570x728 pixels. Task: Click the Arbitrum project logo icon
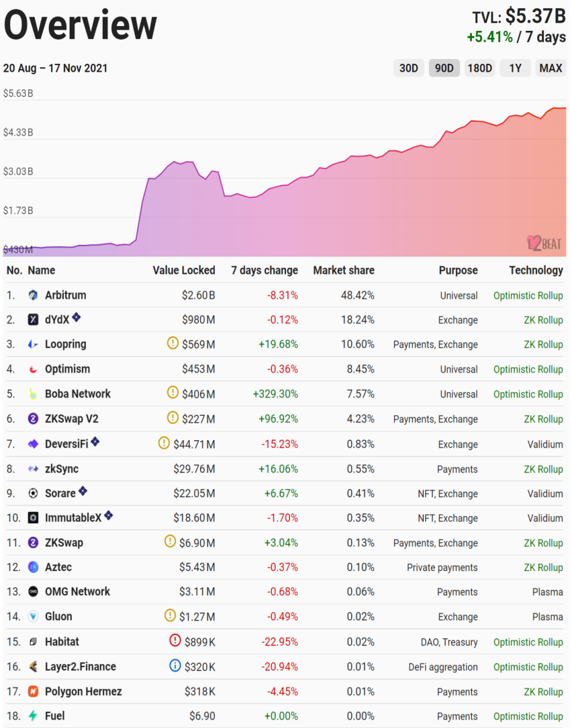pyautogui.click(x=33, y=295)
